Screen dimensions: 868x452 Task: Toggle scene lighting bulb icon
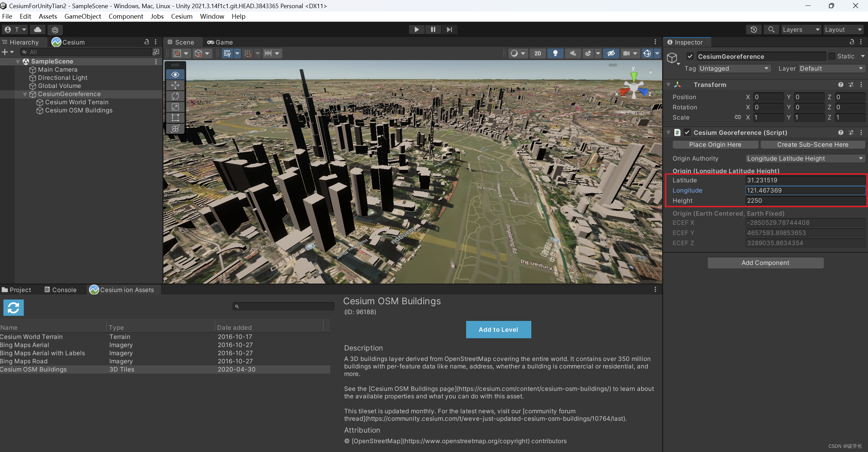tap(555, 53)
